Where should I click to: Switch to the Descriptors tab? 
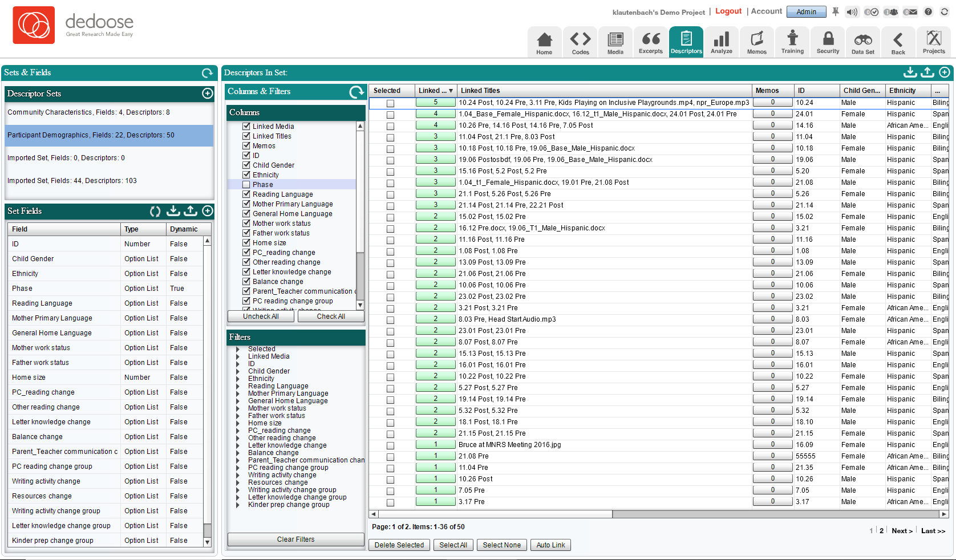point(686,42)
